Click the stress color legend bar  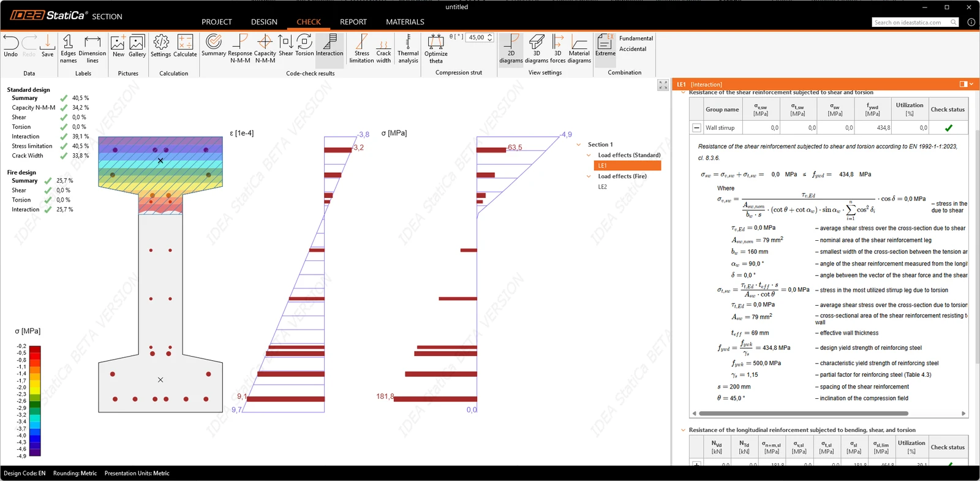pyautogui.click(x=35, y=401)
